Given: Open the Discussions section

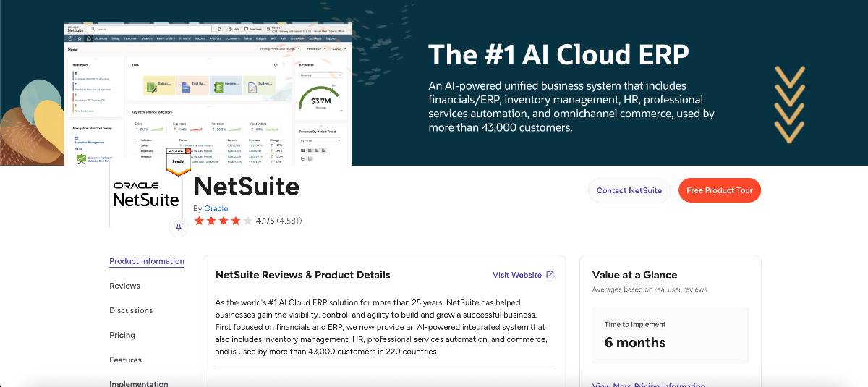Looking at the screenshot, I should point(131,310).
